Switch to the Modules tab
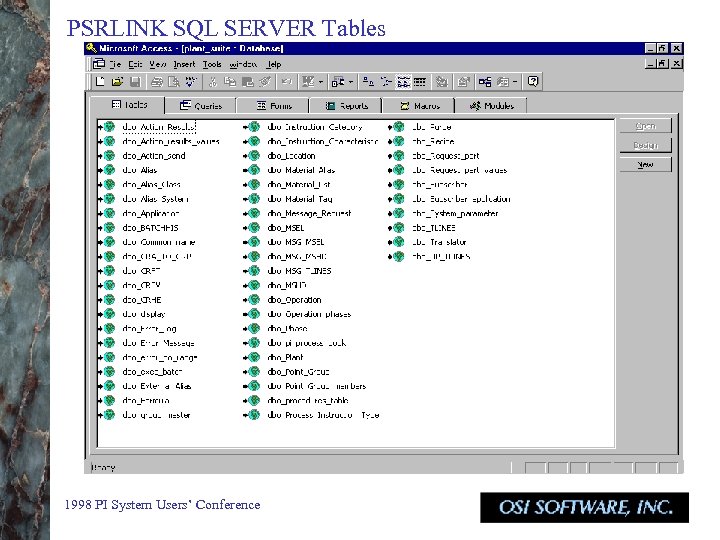720x540 pixels. (x=491, y=106)
